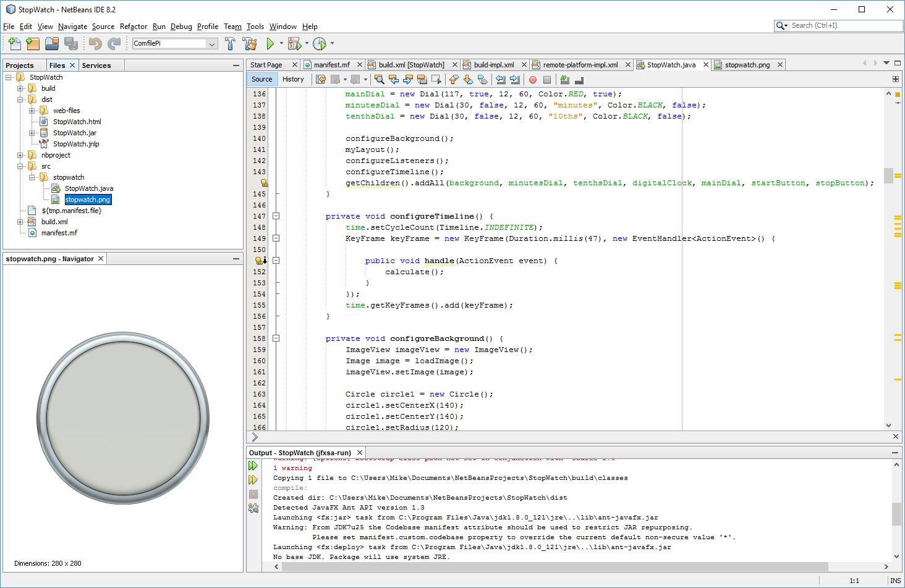
Task: Toggle the Source view button
Action: [261, 79]
